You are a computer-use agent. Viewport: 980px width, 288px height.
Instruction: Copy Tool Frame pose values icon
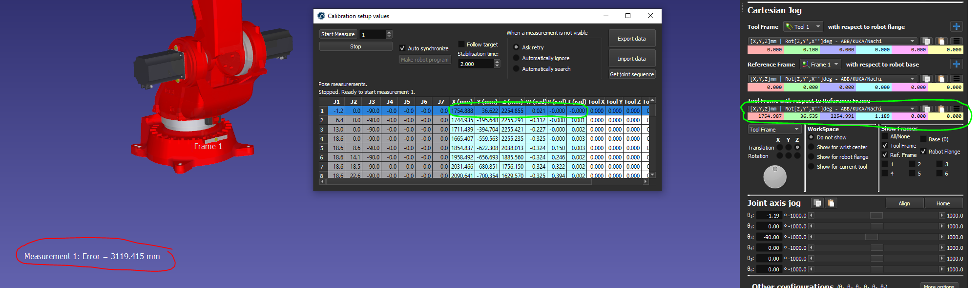point(926,41)
